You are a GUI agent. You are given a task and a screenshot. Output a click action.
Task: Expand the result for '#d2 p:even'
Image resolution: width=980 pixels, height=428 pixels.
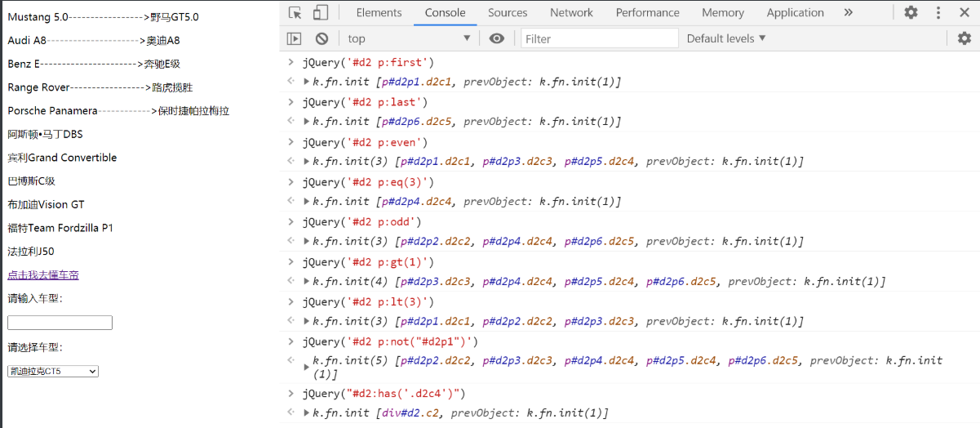tap(306, 162)
